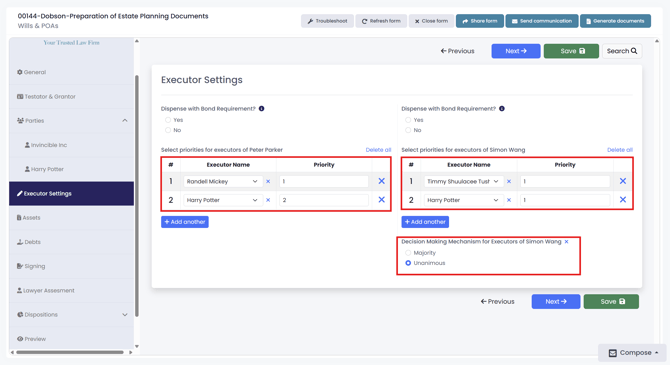Click Harry Potter priority field in Simon Wang table
This screenshot has height=365, width=670.
coord(565,200)
